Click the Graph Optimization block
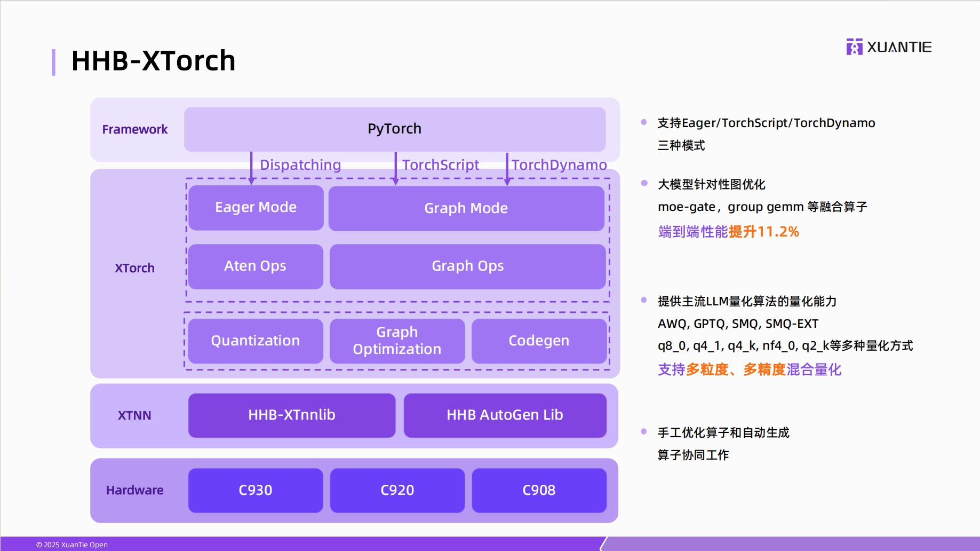The image size is (980, 551). 397,341
